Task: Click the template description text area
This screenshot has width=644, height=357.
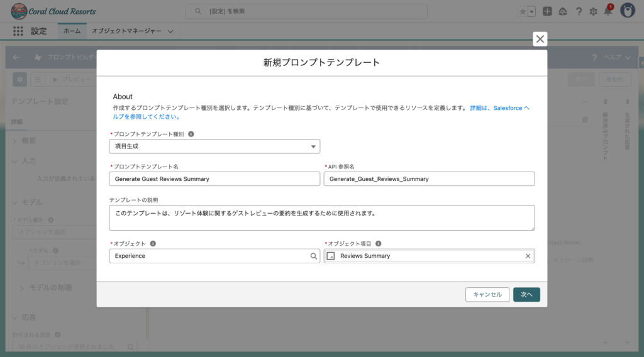Action: 321,217
